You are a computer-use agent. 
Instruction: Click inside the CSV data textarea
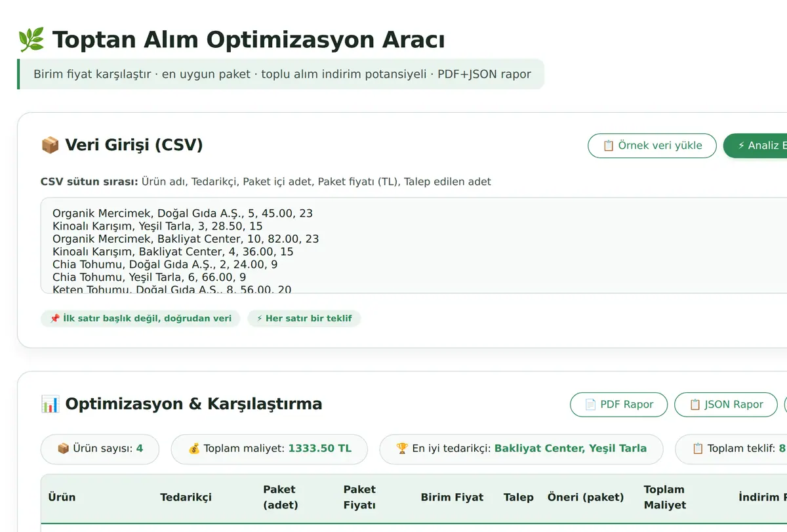click(x=414, y=245)
